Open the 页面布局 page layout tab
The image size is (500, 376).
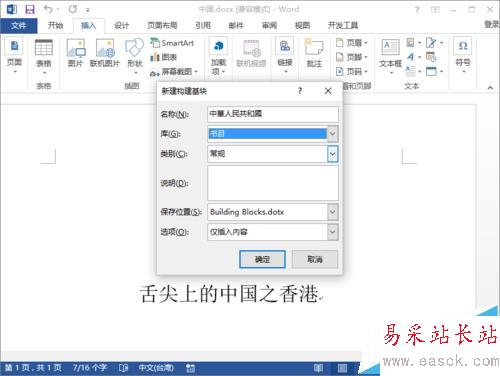[x=162, y=25]
